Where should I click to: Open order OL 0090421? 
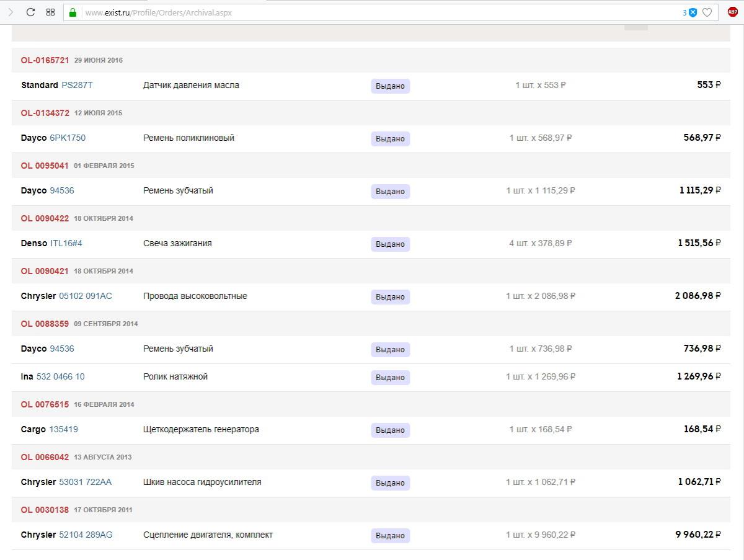[45, 271]
